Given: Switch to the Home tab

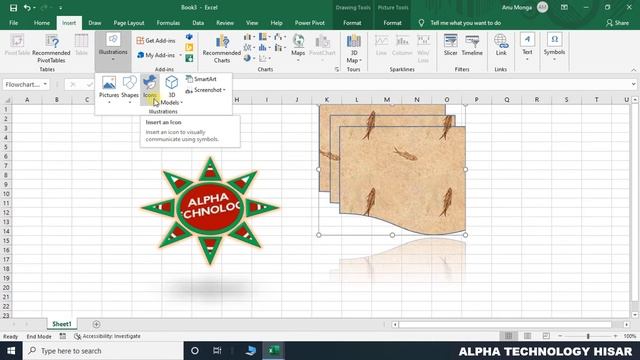Looking at the screenshot, I should click(x=42, y=23).
